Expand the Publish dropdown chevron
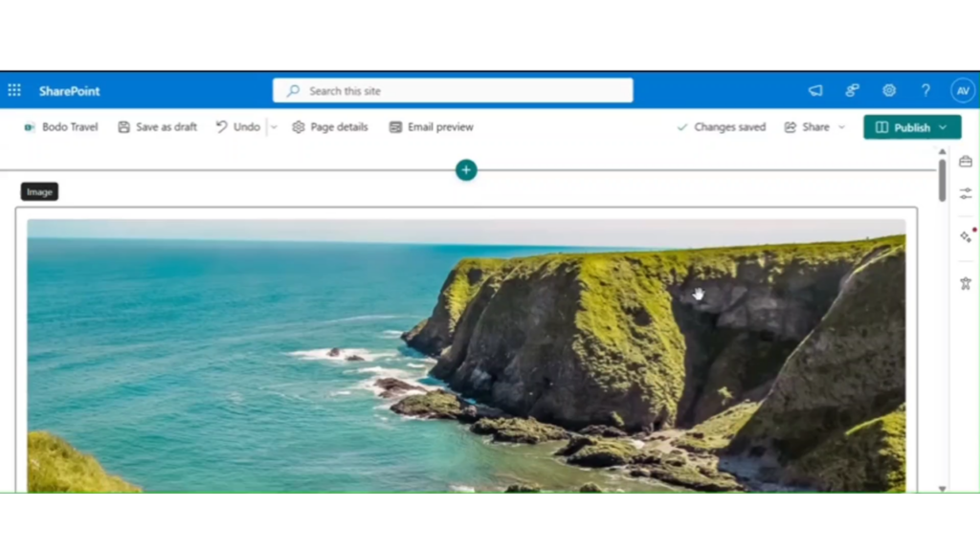The height and width of the screenshot is (551, 980). pos(943,127)
